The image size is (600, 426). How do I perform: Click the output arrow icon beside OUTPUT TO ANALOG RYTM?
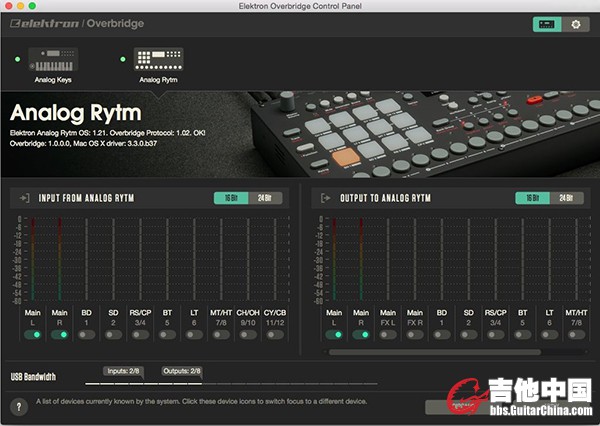tap(326, 198)
